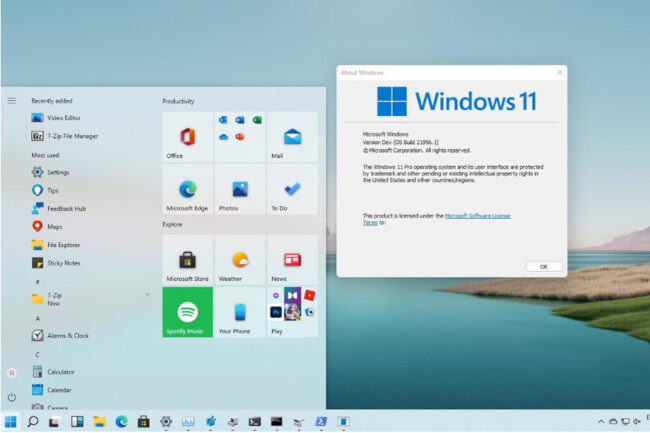
Task: Open the Office tile
Action: coord(187,137)
